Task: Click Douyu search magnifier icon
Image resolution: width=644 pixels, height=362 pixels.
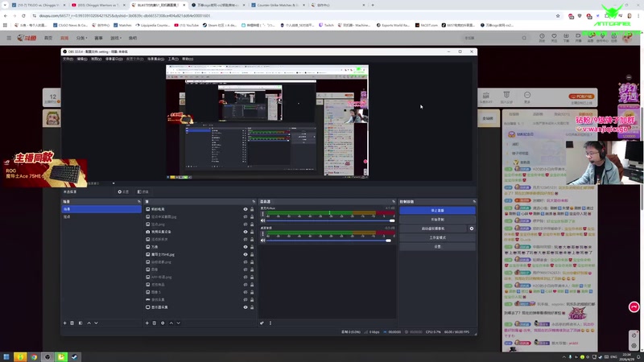Action: [x=524, y=38]
